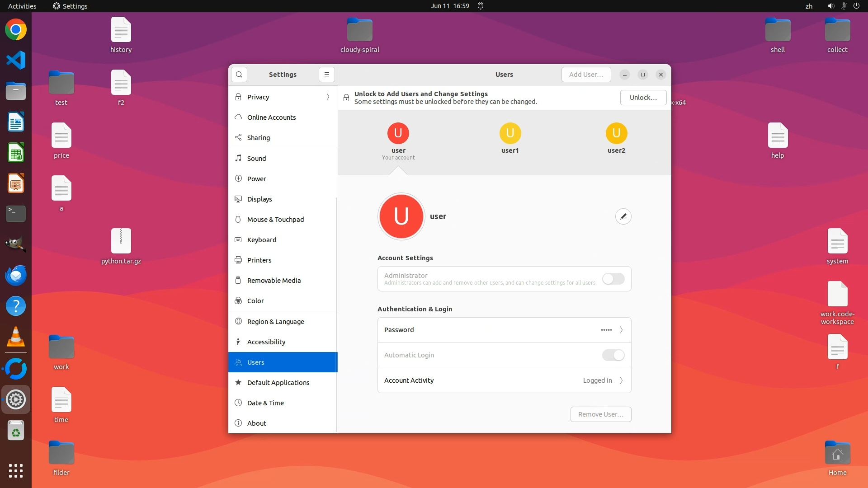868x488 pixels.
Task: Click the notification bell in top bar
Action: pos(481,6)
